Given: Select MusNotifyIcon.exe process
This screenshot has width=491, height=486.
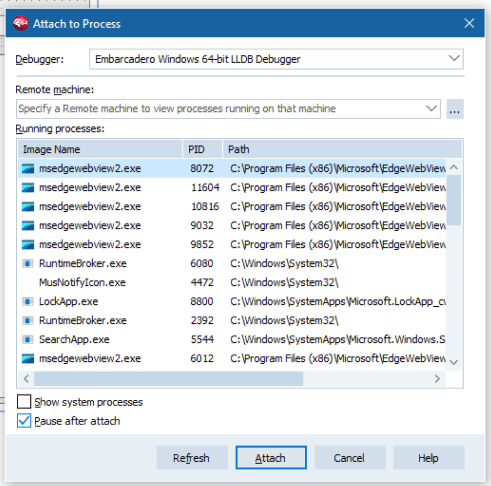Looking at the screenshot, I should coord(82,283).
